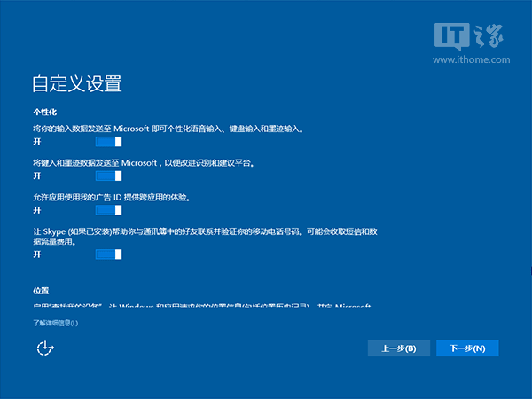Toggle off sending input data for personalization

pyautogui.click(x=108, y=142)
